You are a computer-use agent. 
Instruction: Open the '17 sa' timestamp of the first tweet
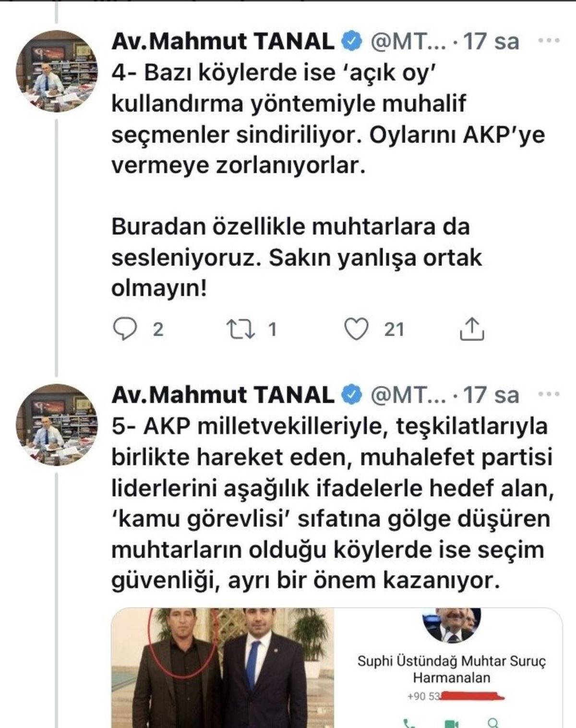tap(492, 42)
